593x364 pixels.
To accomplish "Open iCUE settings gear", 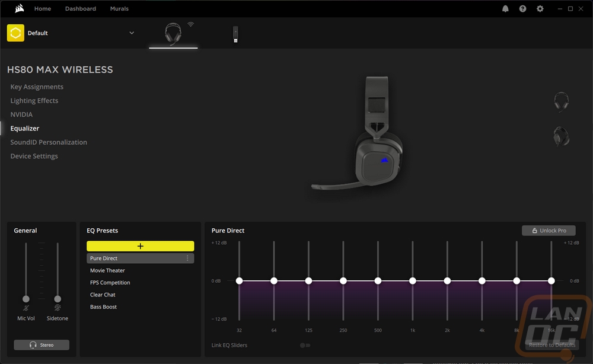I will [x=540, y=9].
